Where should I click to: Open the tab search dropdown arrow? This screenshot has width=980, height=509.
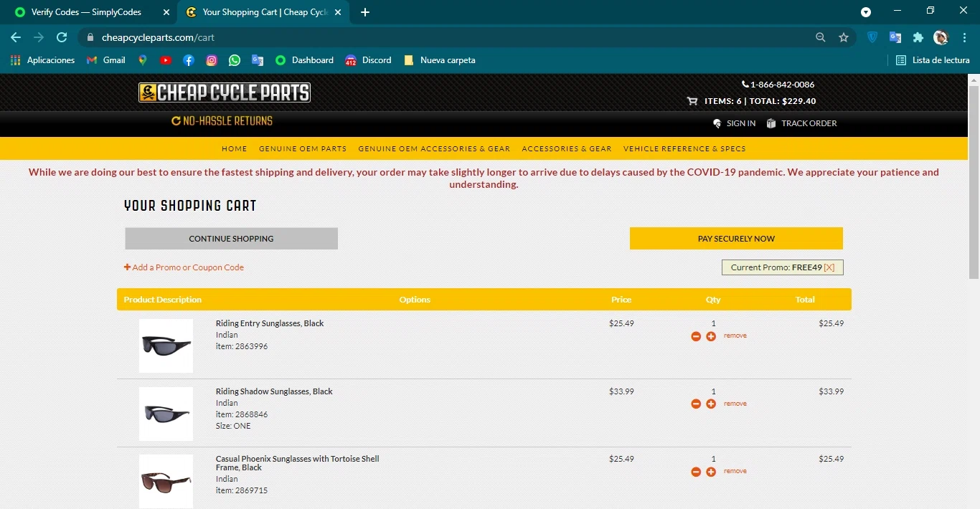click(x=866, y=12)
